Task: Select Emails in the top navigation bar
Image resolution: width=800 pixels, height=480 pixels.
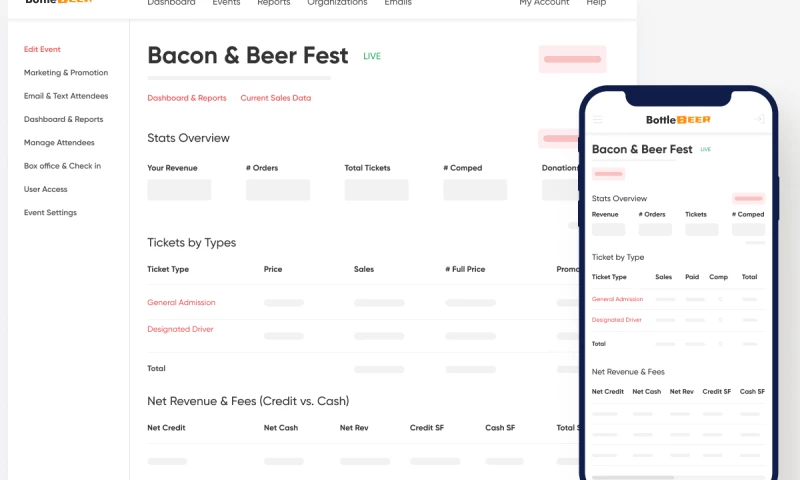Action: [397, 3]
